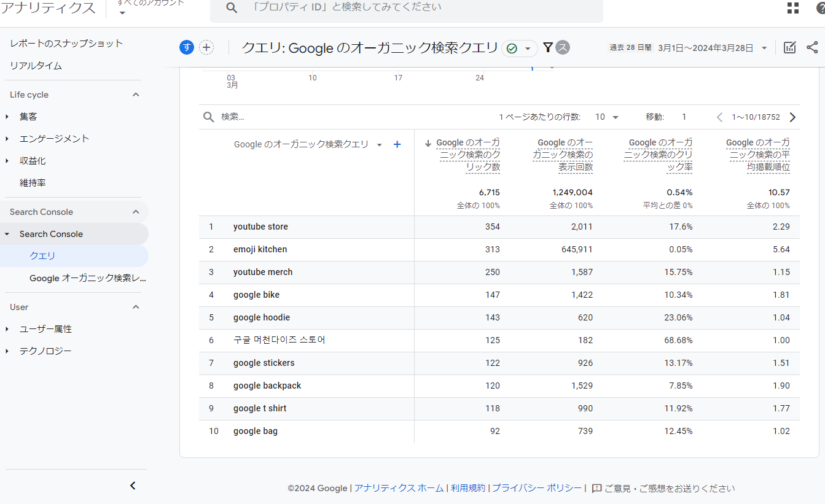
Task: Click sort arrow on clicks column
Action: click(x=428, y=143)
